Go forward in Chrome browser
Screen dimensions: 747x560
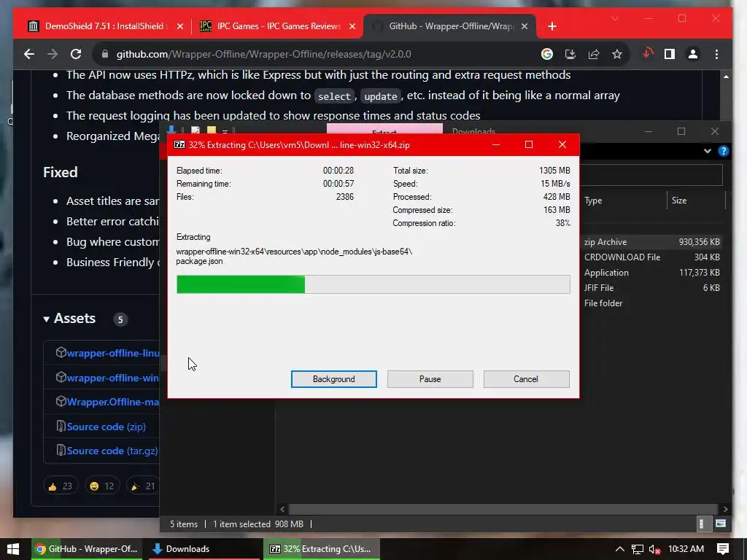pos(53,54)
